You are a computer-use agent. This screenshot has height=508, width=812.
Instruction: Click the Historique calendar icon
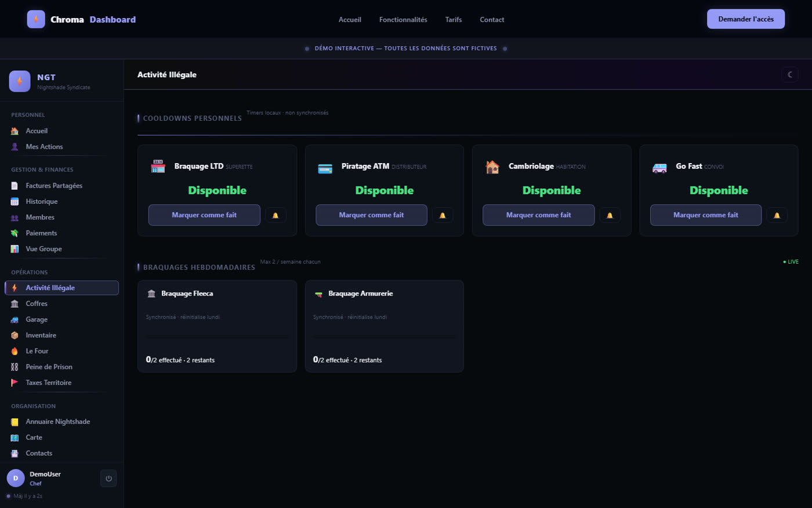[x=14, y=201]
